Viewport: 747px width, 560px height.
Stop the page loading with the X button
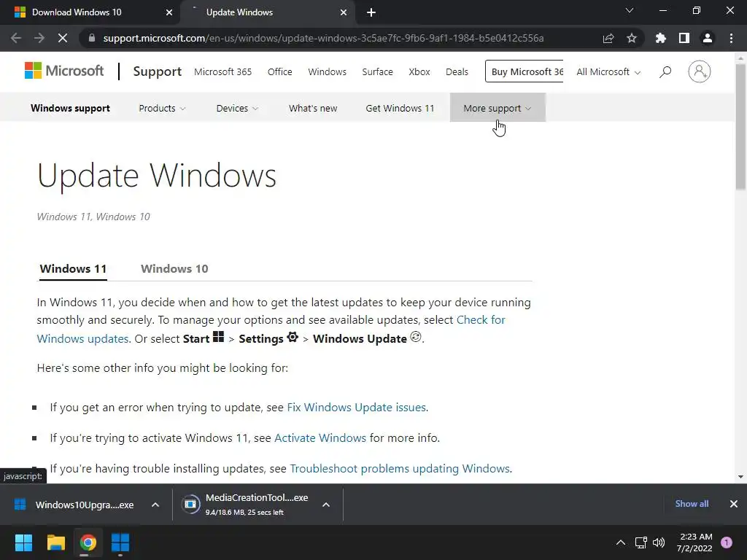click(x=63, y=38)
